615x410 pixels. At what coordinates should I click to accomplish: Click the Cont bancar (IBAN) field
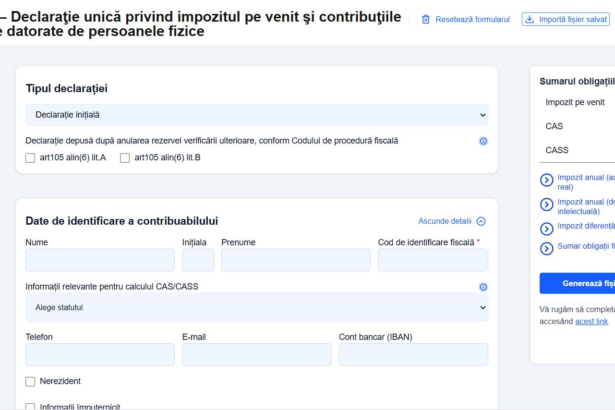click(x=413, y=354)
